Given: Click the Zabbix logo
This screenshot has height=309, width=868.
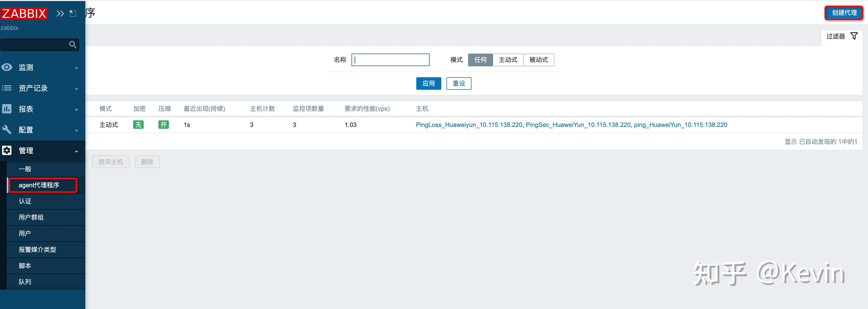Looking at the screenshot, I should tap(24, 14).
